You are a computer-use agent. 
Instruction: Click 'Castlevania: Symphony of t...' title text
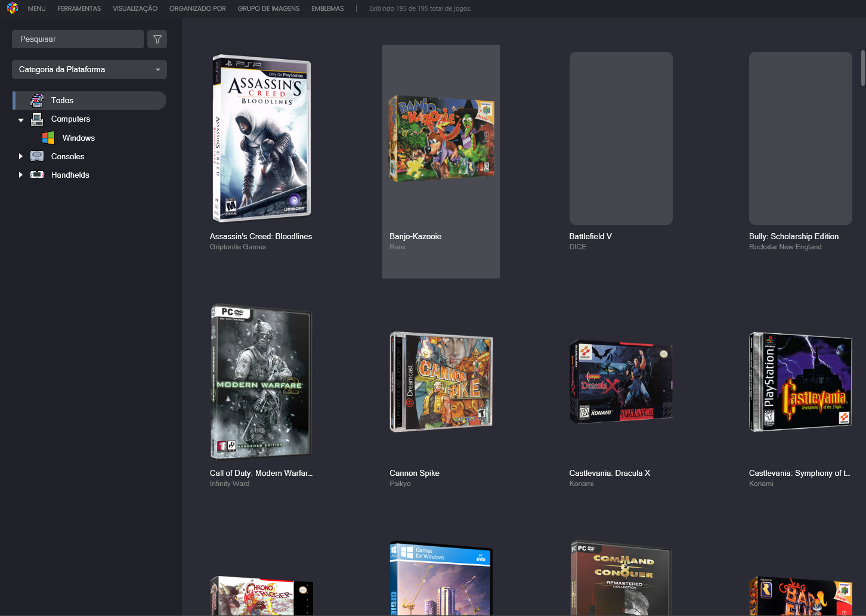800,473
